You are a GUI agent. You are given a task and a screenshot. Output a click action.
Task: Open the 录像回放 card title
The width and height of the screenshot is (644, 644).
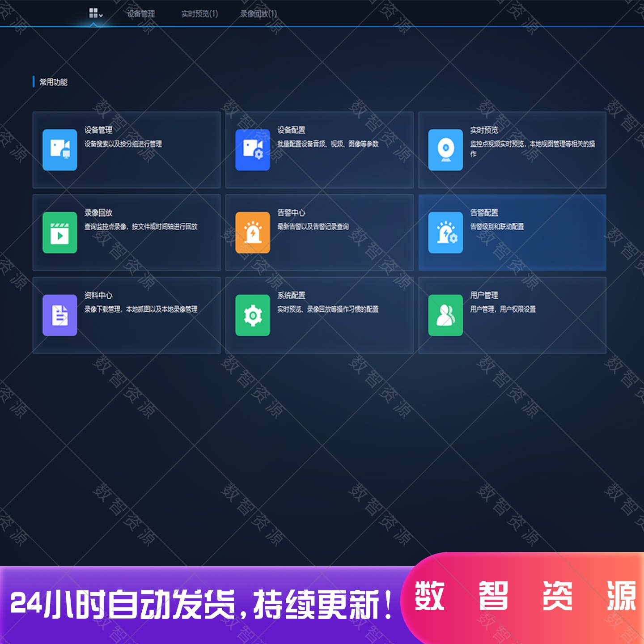click(98, 213)
